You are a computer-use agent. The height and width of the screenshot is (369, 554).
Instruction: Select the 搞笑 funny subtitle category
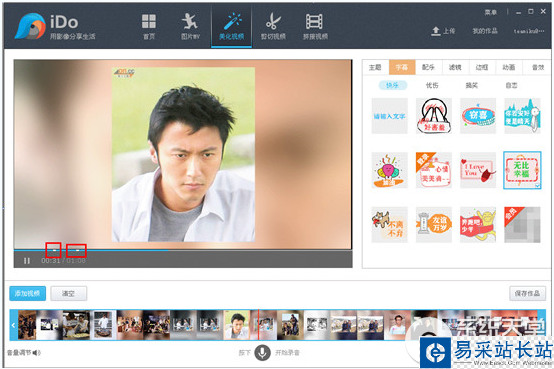point(472,85)
